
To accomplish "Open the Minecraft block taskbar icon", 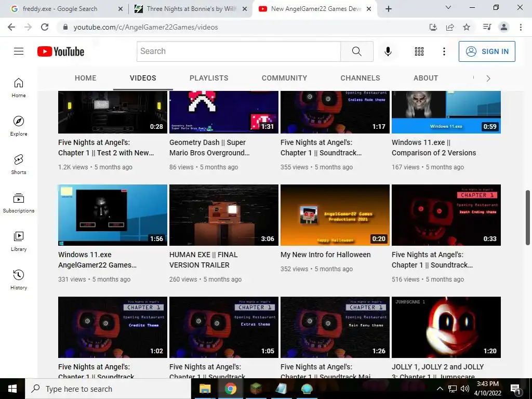I will (x=256, y=389).
